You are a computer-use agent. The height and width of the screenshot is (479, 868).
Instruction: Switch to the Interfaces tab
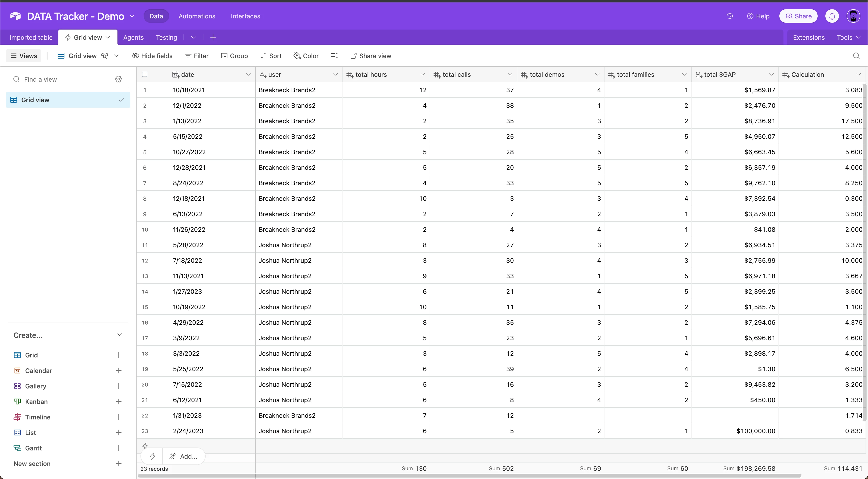click(x=245, y=16)
